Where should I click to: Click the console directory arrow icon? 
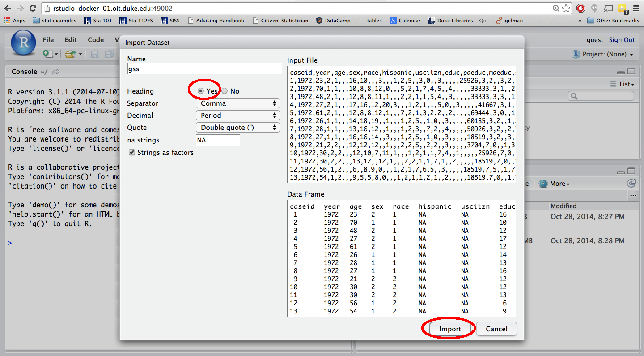(x=56, y=72)
